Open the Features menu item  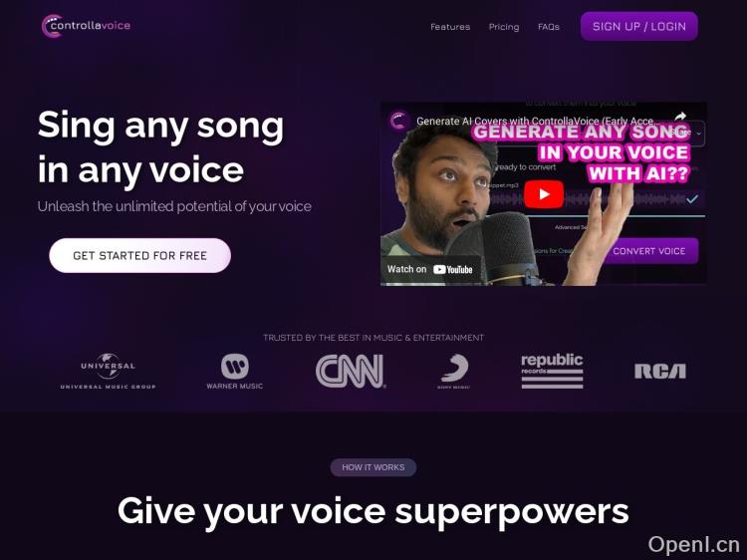tap(450, 27)
